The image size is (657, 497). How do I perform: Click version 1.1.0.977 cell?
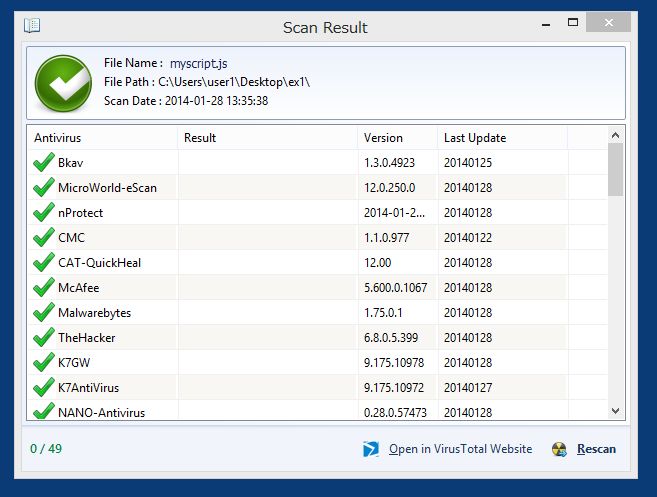[386, 238]
